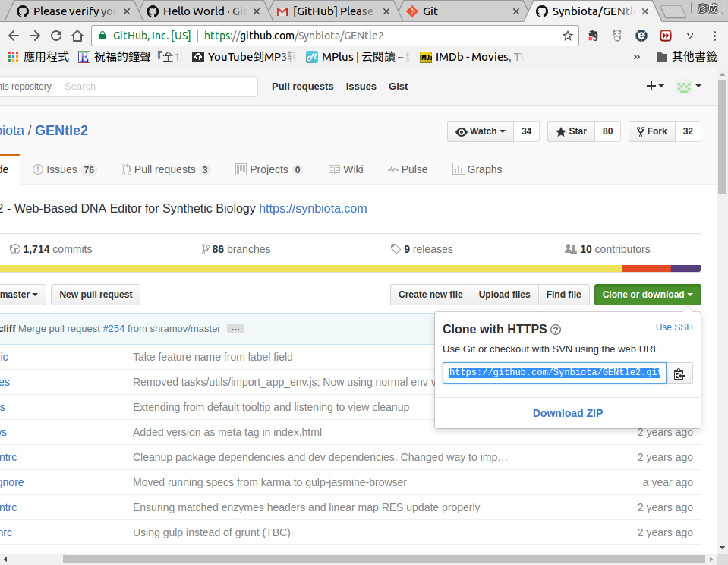Open the Wiki tab
Image resolution: width=728 pixels, height=565 pixels.
pos(346,169)
